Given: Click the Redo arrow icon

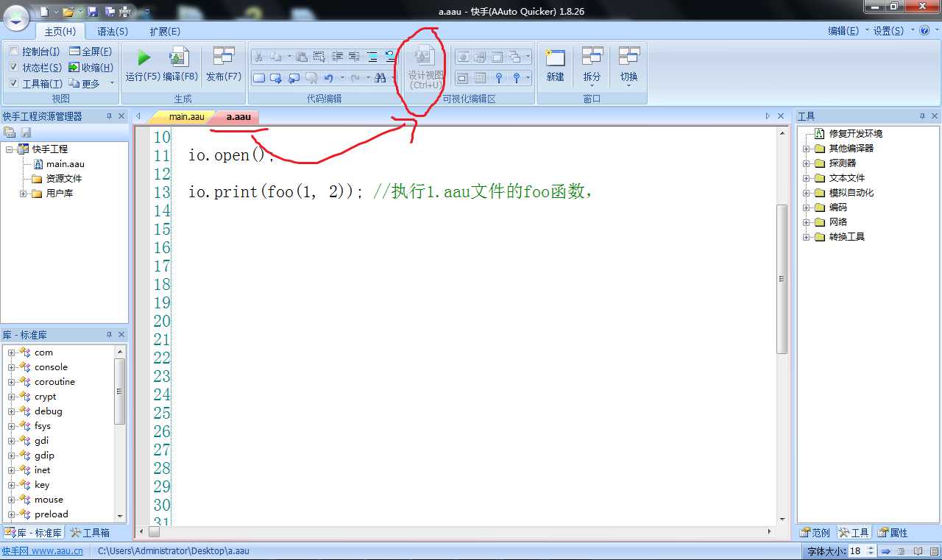Looking at the screenshot, I should 355,77.
